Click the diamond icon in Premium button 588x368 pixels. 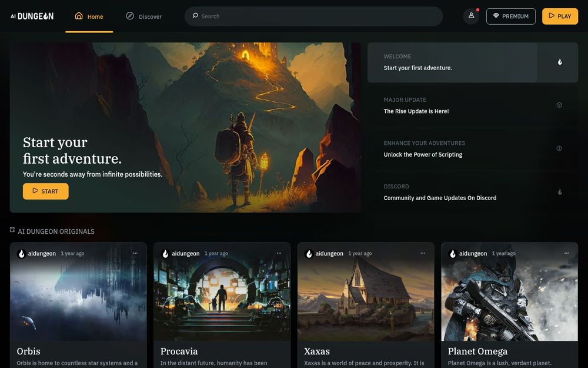[x=496, y=16]
